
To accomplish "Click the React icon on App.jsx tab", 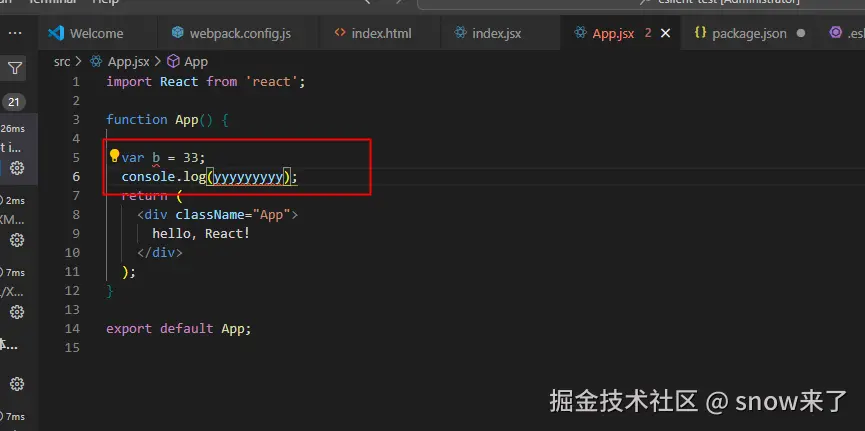I will pyautogui.click(x=580, y=33).
